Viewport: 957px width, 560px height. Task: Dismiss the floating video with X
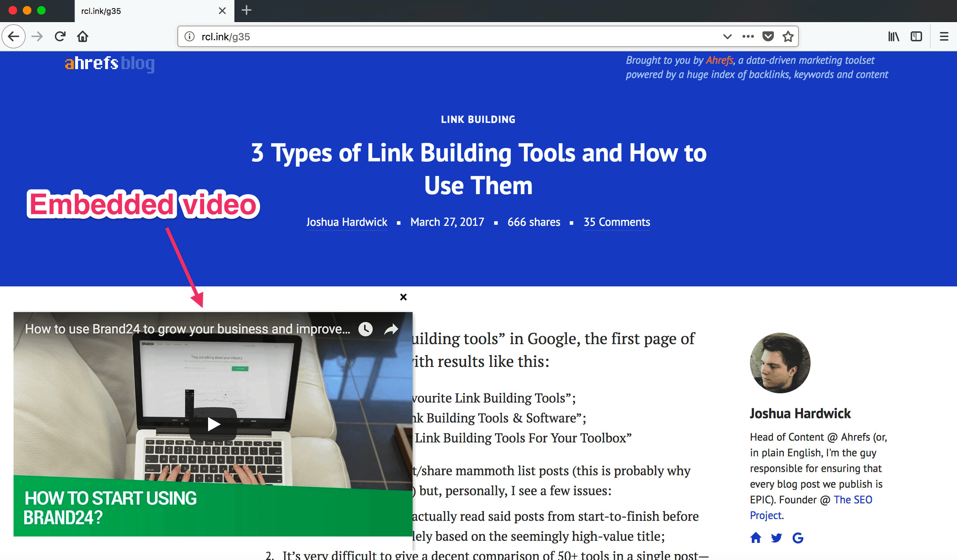pyautogui.click(x=403, y=297)
